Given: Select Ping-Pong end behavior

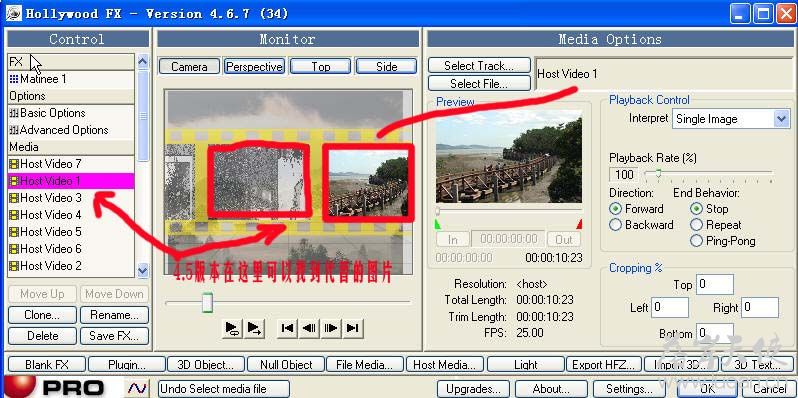Looking at the screenshot, I should [696, 241].
